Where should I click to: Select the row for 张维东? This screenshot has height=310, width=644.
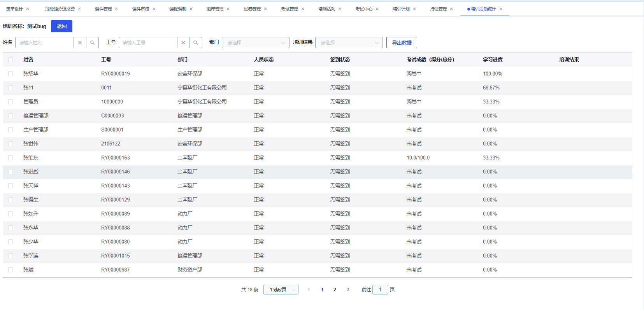11,158
